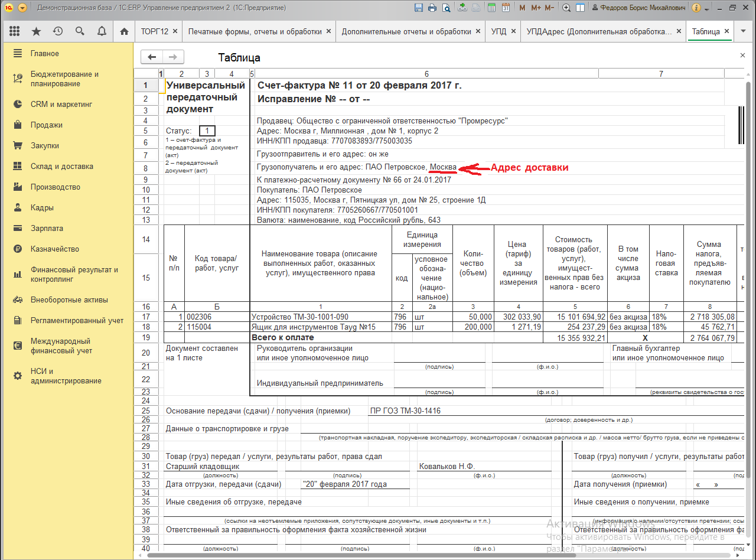
Task: Expand the dropdown arrow next to info icon
Action: [x=707, y=8]
